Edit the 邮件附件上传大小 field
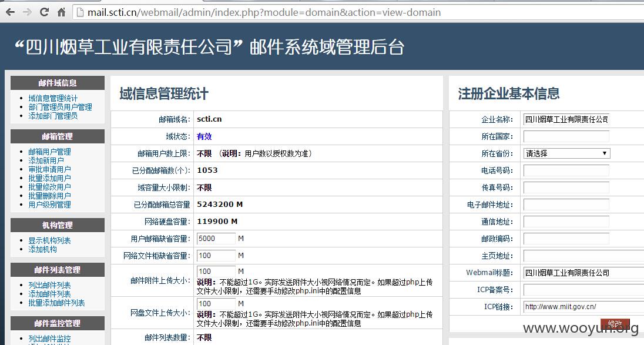Screen dimensions: 644x345 (216, 272)
